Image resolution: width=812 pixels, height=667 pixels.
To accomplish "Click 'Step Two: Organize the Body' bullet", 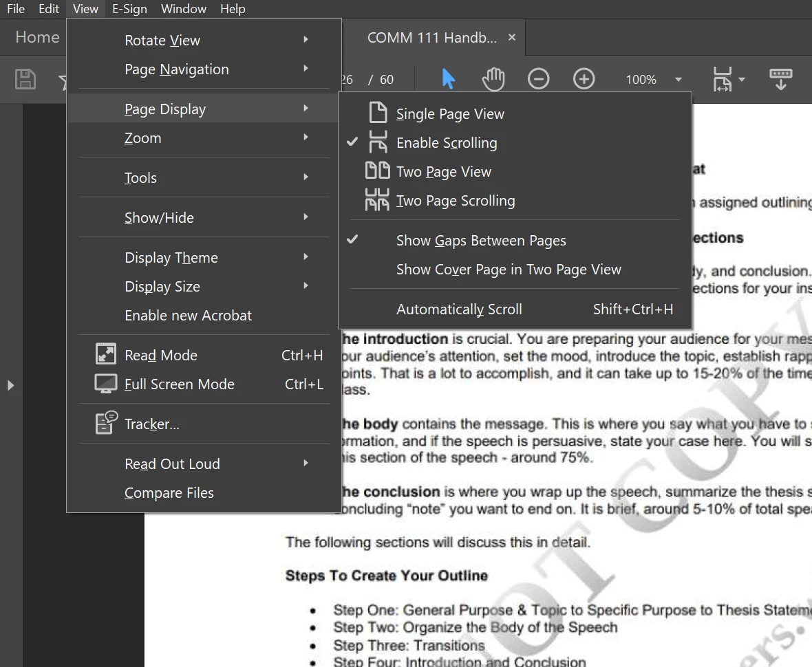I will coord(476,627).
